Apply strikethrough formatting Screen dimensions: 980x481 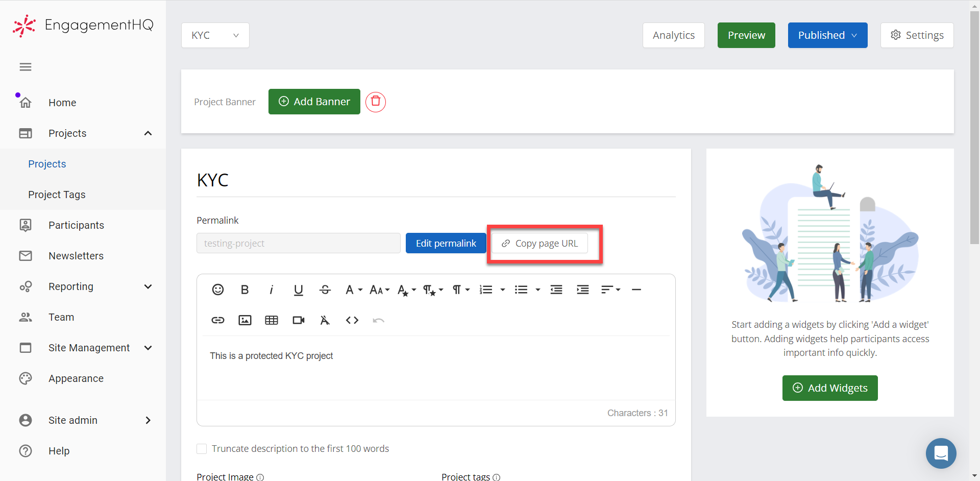click(x=325, y=290)
